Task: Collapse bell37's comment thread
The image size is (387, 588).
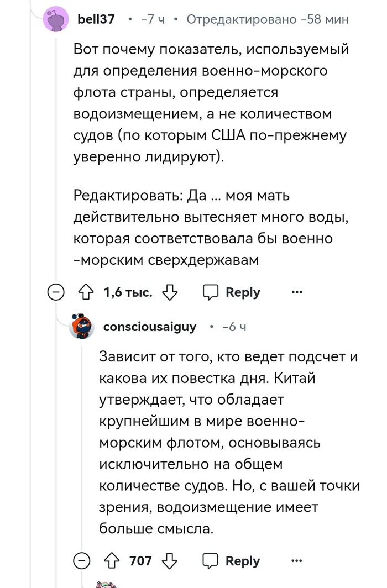Action: click(56, 292)
